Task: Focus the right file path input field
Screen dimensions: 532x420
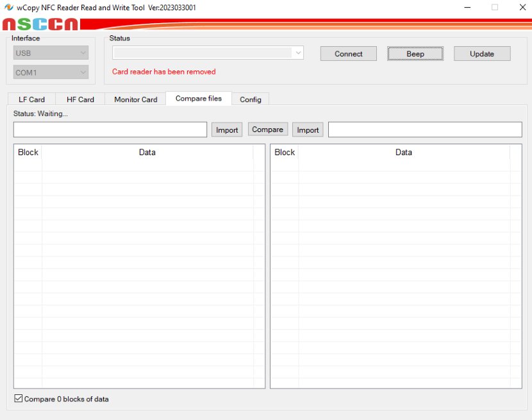Action: [424, 130]
